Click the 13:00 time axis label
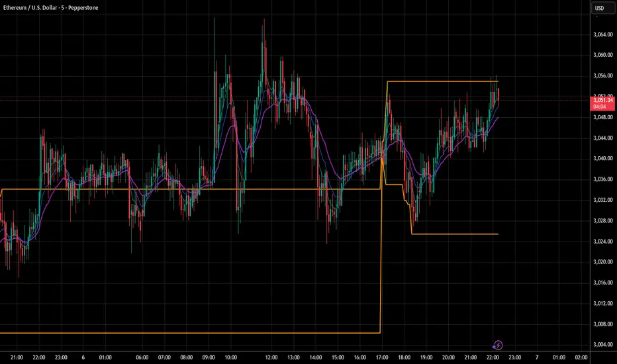The height and width of the screenshot is (364, 617). click(293, 357)
